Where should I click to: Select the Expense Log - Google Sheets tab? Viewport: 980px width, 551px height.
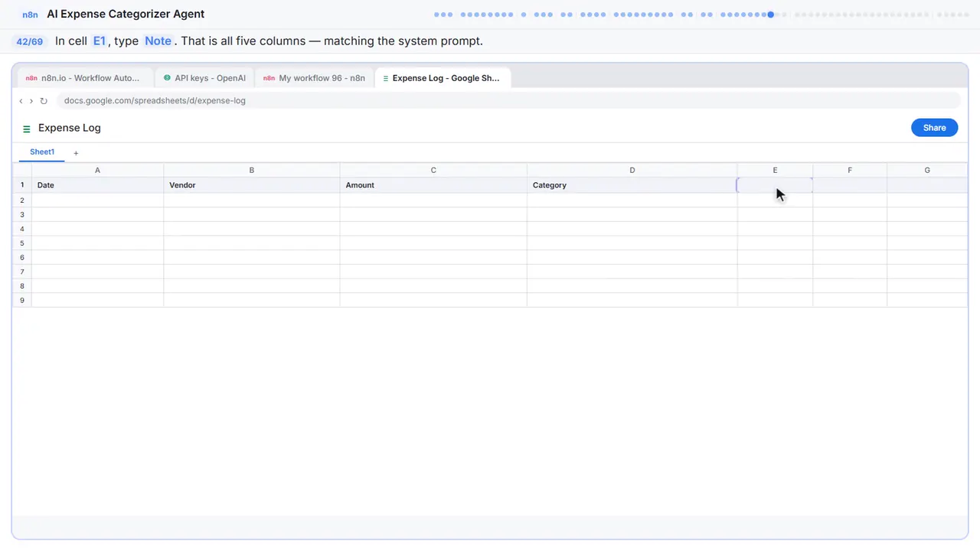443,78
